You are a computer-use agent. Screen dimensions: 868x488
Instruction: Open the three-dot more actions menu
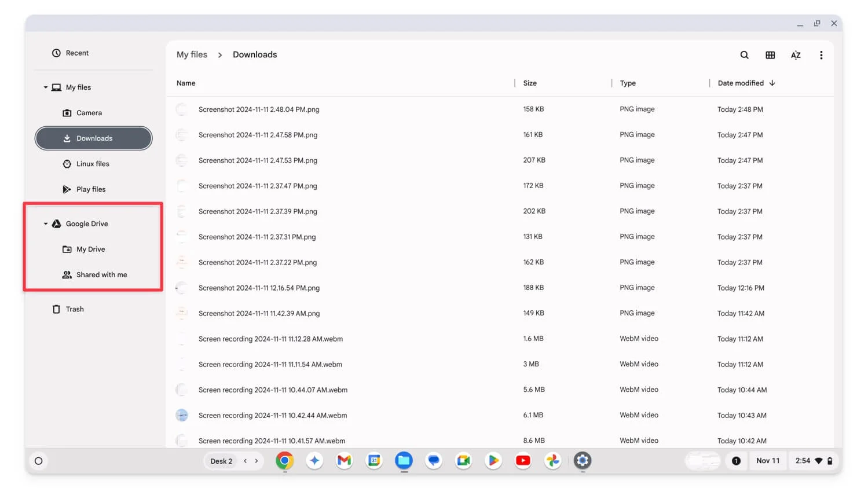pyautogui.click(x=821, y=55)
